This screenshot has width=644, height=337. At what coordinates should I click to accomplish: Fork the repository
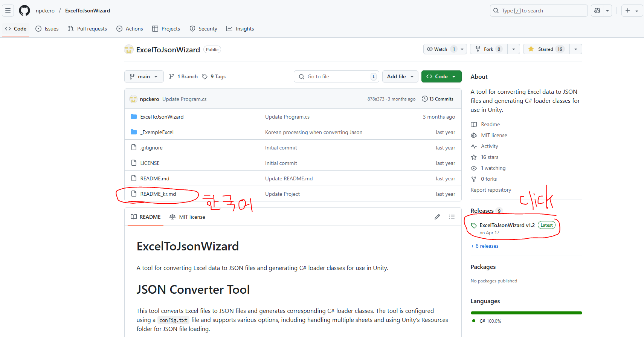coord(488,49)
